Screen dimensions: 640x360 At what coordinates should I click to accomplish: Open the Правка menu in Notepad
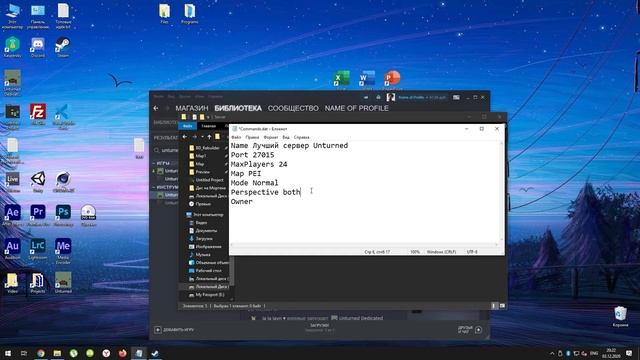(x=252, y=137)
